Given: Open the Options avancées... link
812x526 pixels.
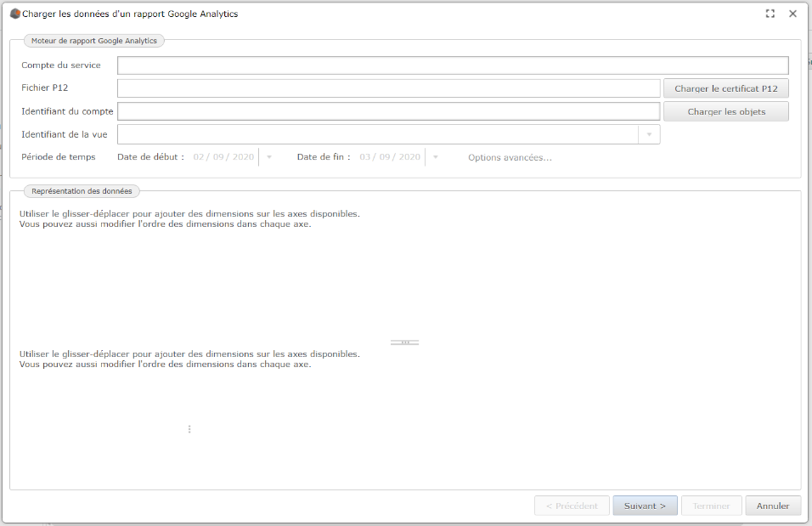Looking at the screenshot, I should click(510, 157).
